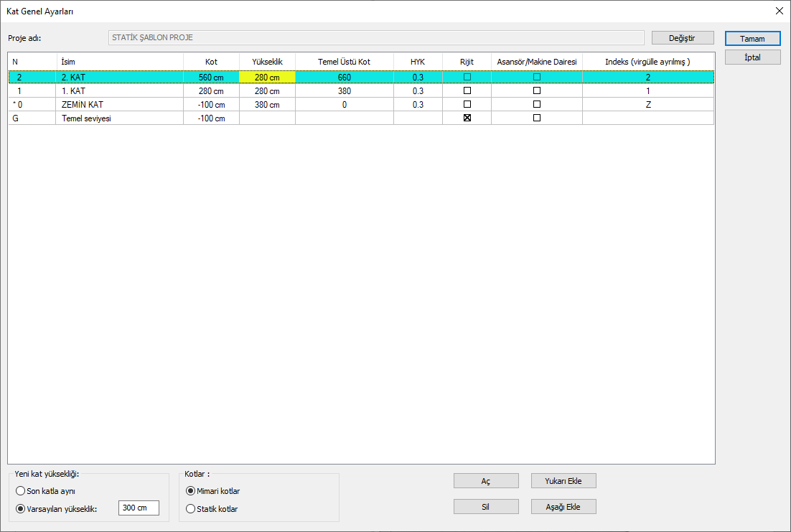Screen dimensions: 791x532
Task: Enable Asansör/Makine Dairesi for ZEMİN KAT
Action: [x=537, y=105]
